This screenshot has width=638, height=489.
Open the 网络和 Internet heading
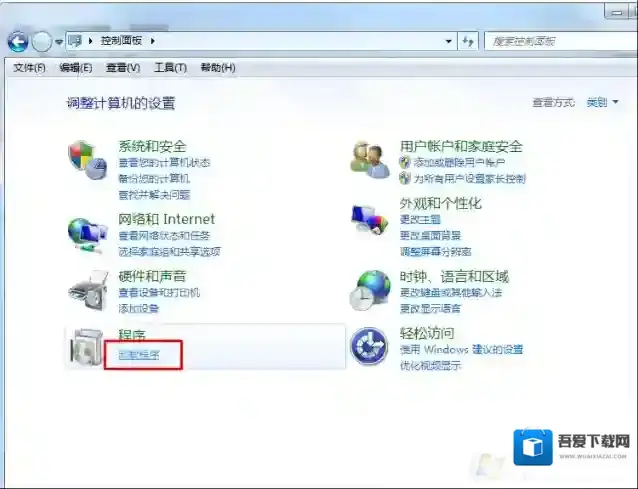[166, 219]
